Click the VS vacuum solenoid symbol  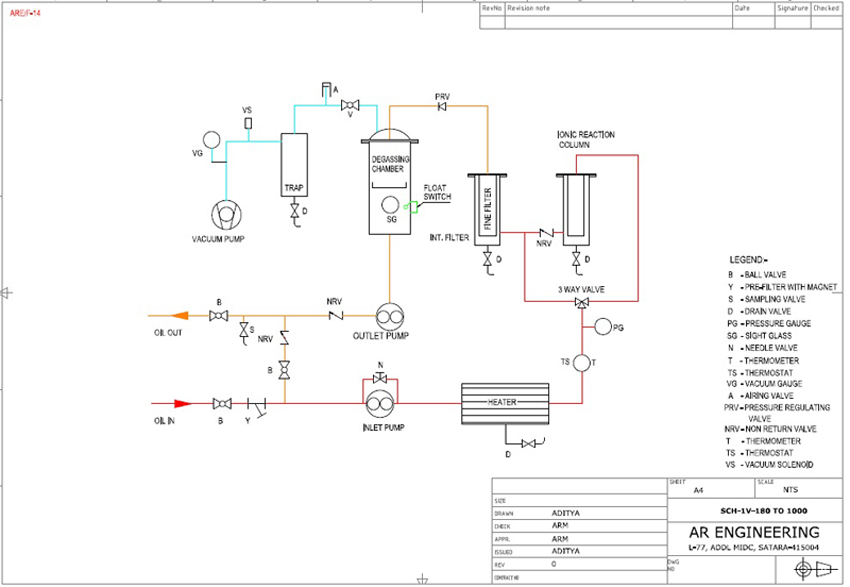[x=248, y=123]
